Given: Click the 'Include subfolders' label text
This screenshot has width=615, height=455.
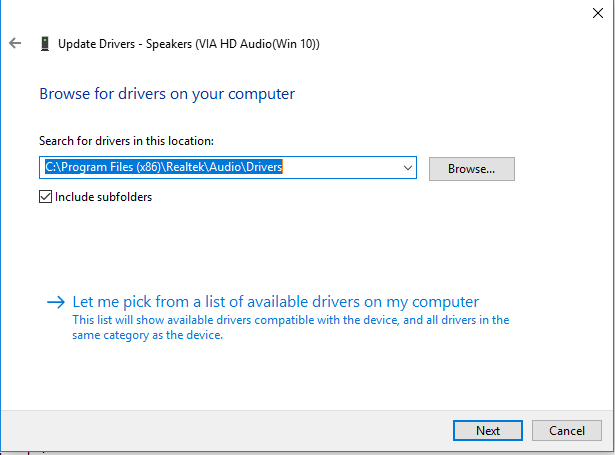Looking at the screenshot, I should tap(104, 197).
